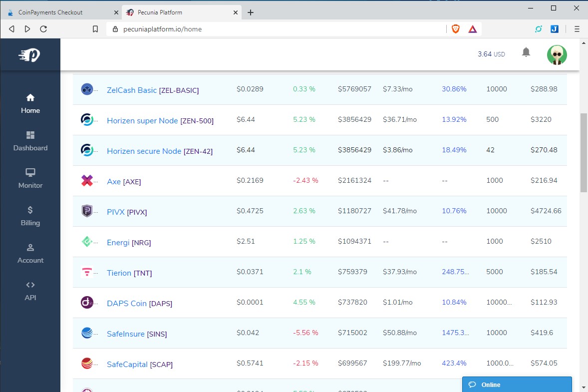588x392 pixels.
Task: Click the ZelCash Basic coin icon
Action: point(87,89)
